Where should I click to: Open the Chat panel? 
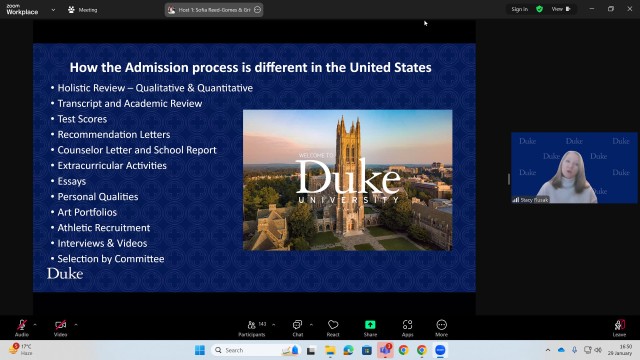[298, 328]
